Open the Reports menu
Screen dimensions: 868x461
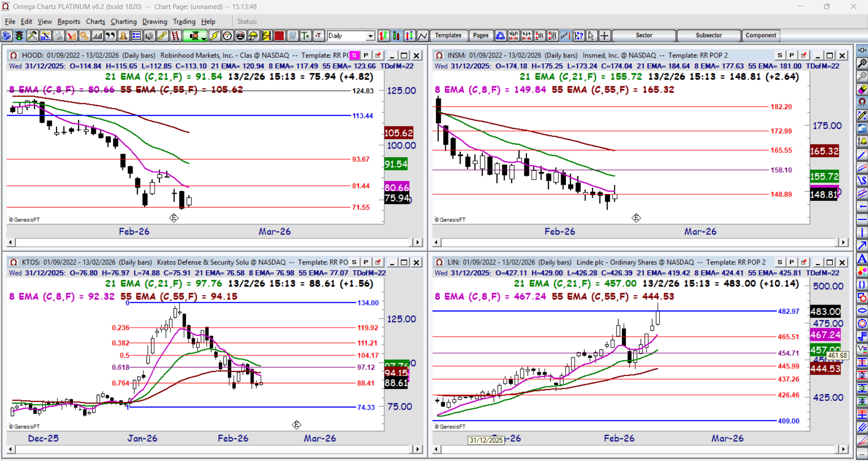69,22
